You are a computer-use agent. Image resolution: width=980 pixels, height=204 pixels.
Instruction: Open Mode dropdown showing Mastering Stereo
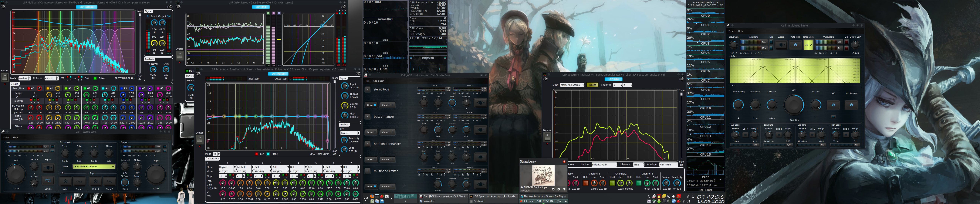pos(572,85)
